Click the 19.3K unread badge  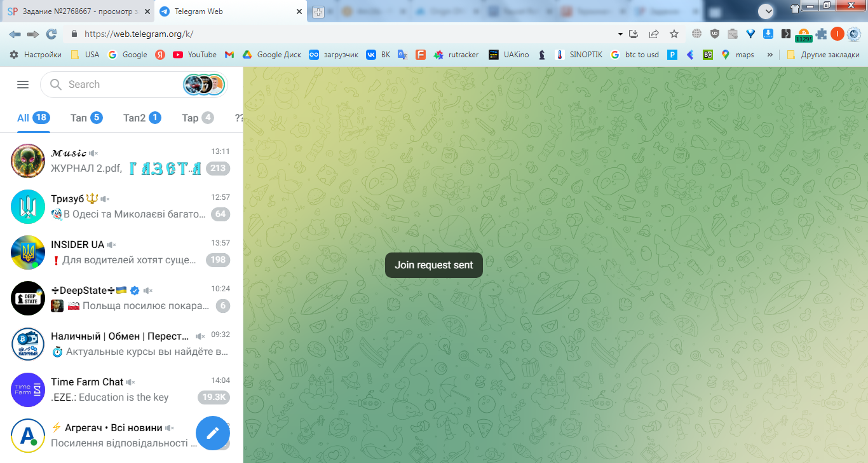pyautogui.click(x=214, y=397)
